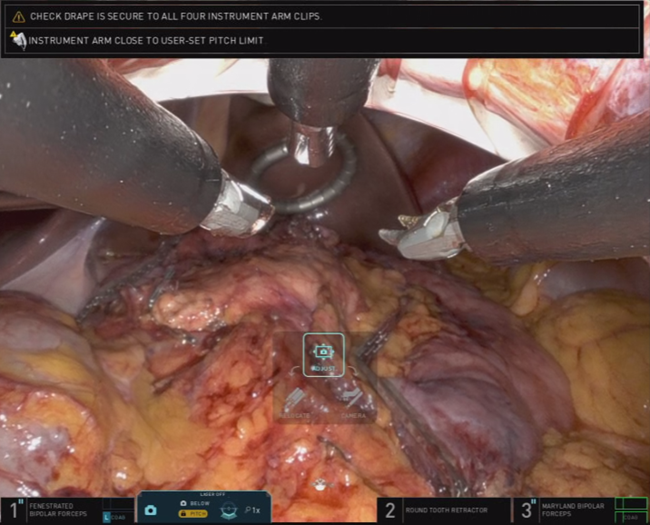Click the left curved arrow toward Relocate
The image size is (650, 525).
(295, 372)
